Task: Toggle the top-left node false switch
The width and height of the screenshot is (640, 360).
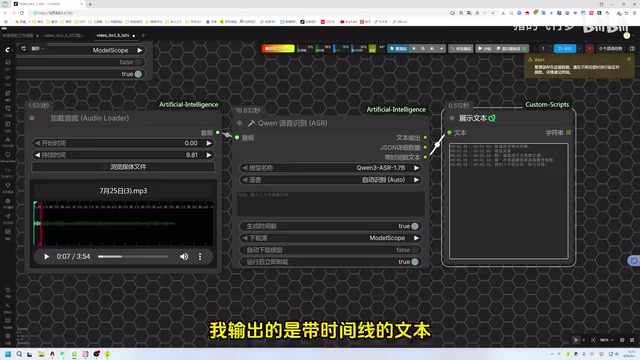Action: coord(138,62)
